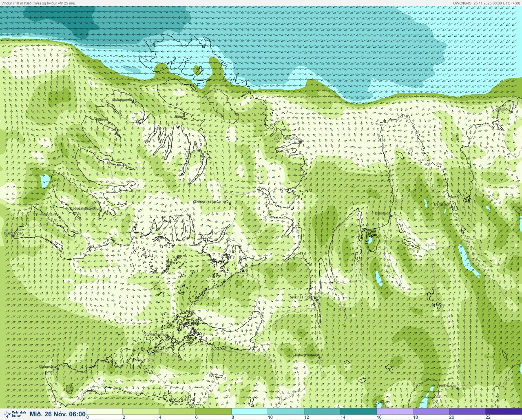Screen dimensions: 522x420
Task: Select the 18–20 m/s purple legend swatch
Action: (x=431, y=411)
